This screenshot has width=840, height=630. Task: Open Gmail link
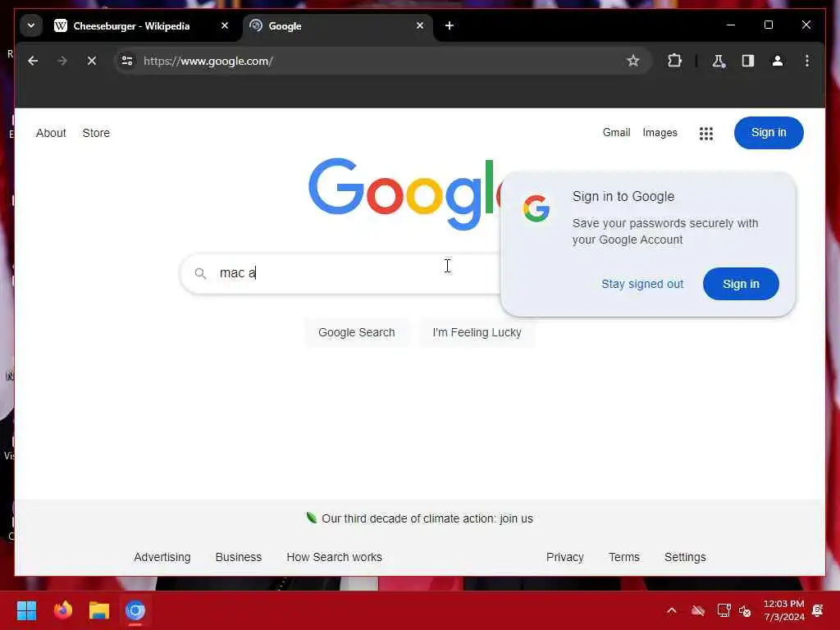pos(616,132)
